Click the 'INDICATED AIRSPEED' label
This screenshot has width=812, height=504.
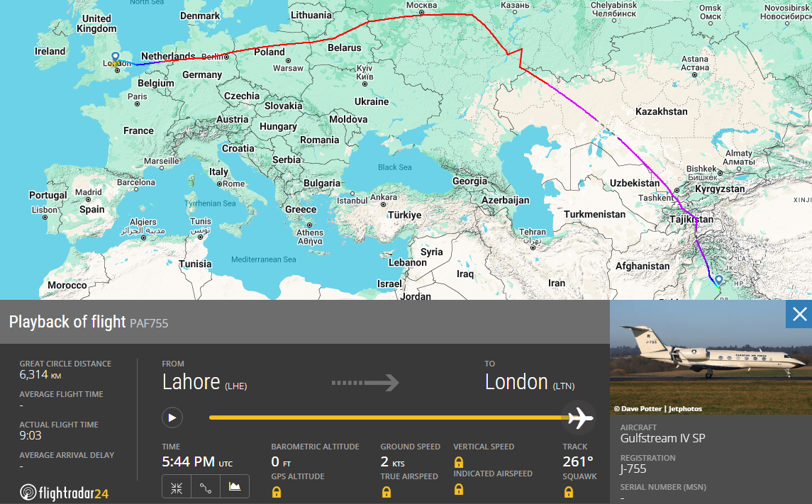(493, 474)
